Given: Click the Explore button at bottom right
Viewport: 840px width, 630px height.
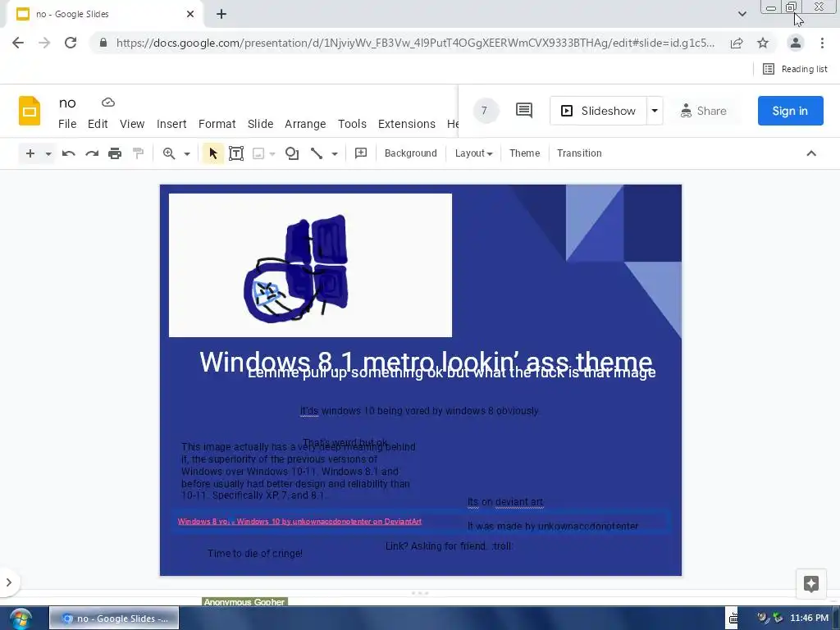Looking at the screenshot, I should click(811, 584).
